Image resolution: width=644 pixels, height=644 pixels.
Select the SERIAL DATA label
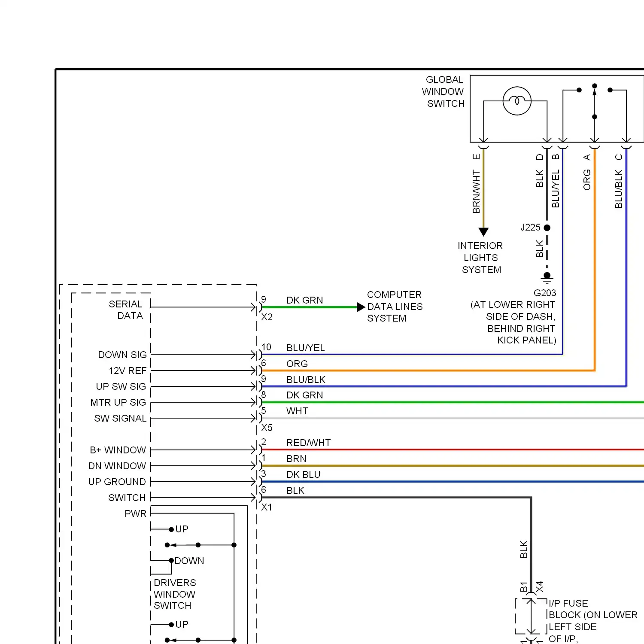[x=125, y=310]
